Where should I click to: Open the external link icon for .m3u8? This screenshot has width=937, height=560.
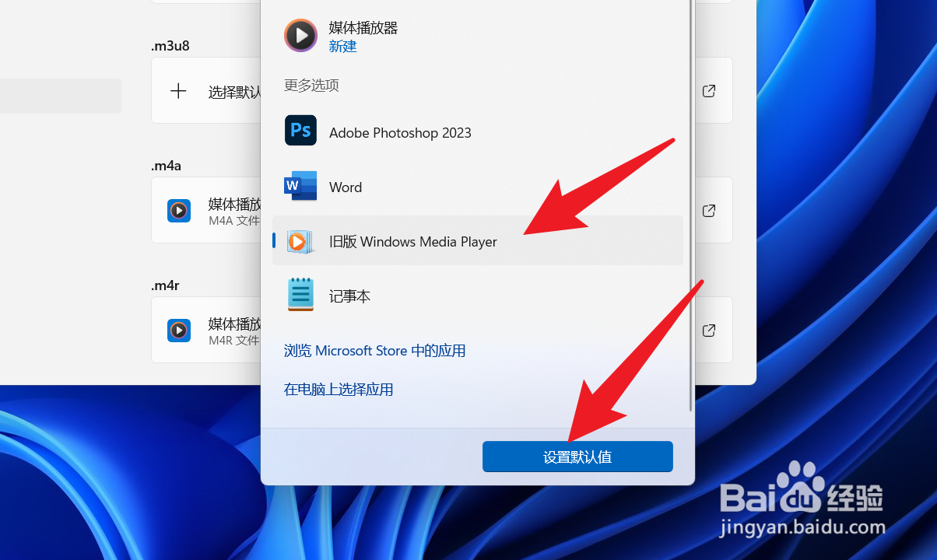point(709,91)
